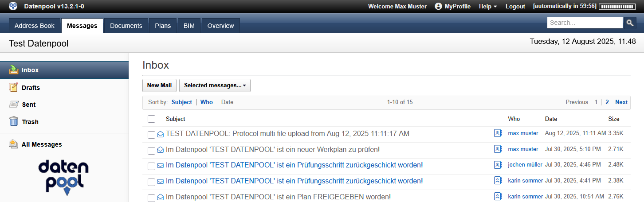Open the Inbox folder icon
644x202 pixels.
point(14,70)
